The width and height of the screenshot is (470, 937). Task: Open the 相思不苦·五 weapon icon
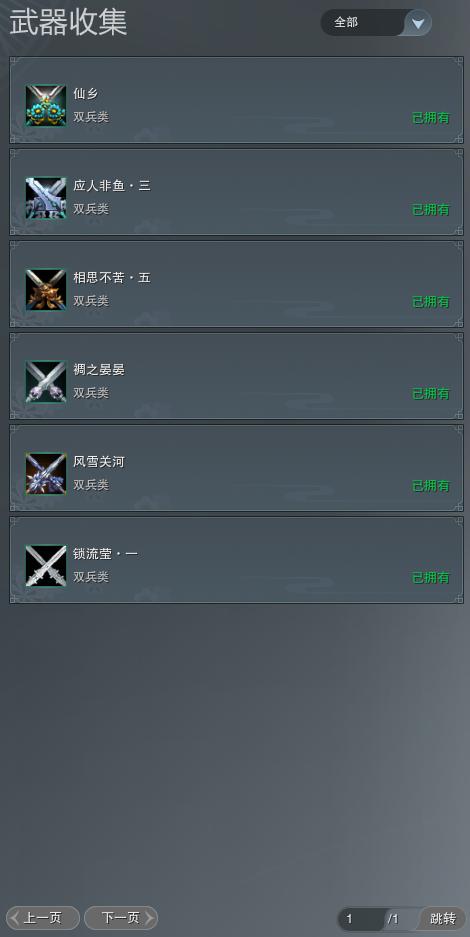coord(46,290)
